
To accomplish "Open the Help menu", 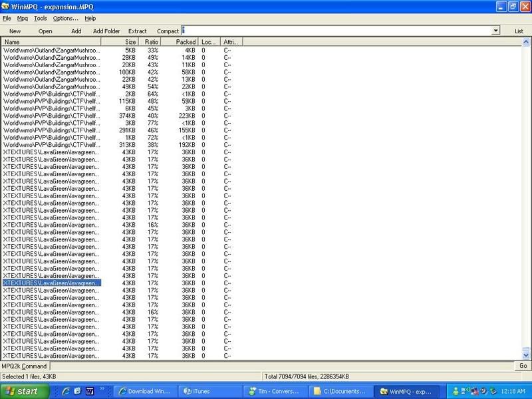I will [90, 19].
